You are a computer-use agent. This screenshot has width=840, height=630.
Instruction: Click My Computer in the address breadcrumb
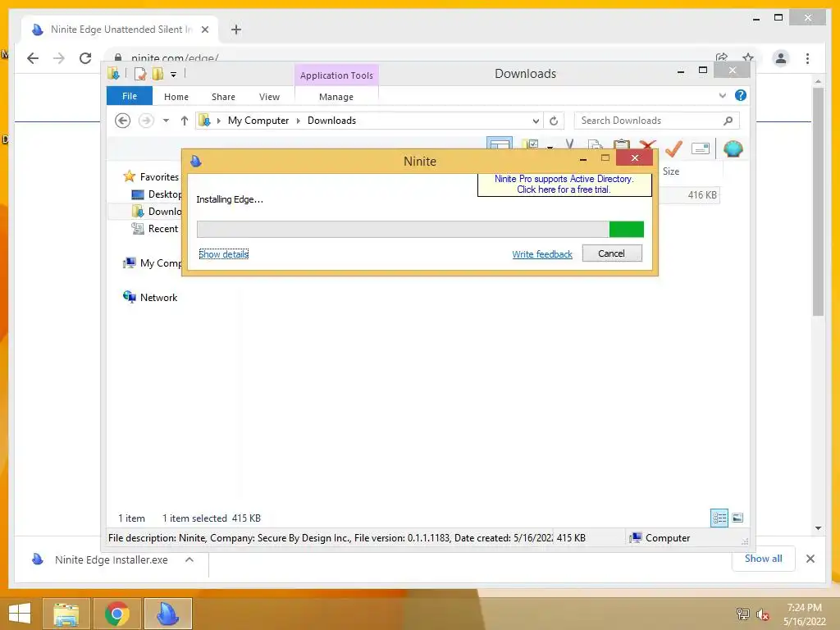pos(258,121)
